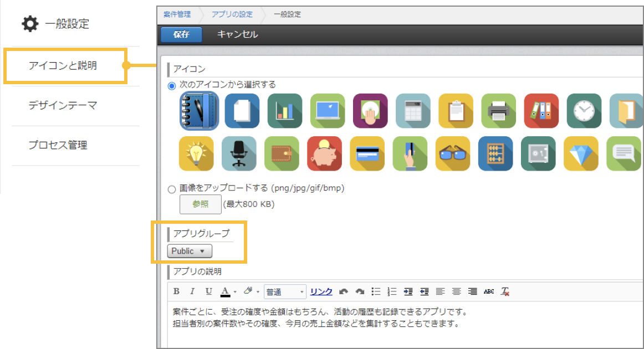Expand the text color dropdown arrow
Viewport: 644px width, 349px height.
(x=234, y=291)
